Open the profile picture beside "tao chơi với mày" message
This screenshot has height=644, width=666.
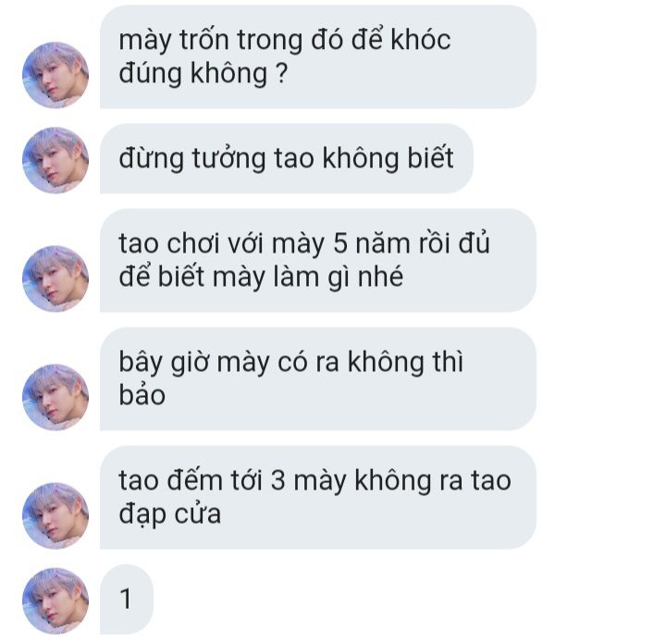click(55, 279)
